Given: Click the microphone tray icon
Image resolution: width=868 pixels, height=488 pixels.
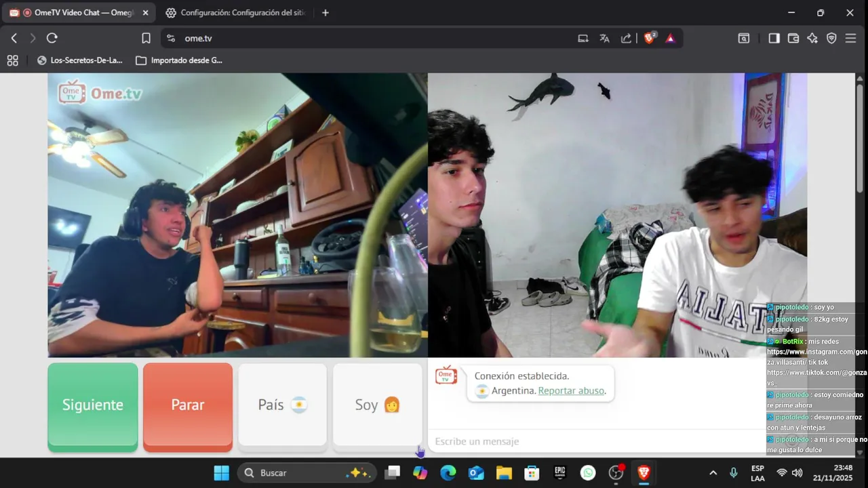Looking at the screenshot, I should click(733, 473).
